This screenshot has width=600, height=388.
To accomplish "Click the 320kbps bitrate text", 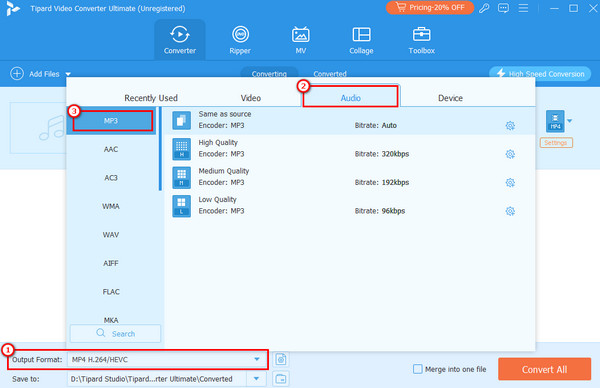I will click(x=395, y=154).
